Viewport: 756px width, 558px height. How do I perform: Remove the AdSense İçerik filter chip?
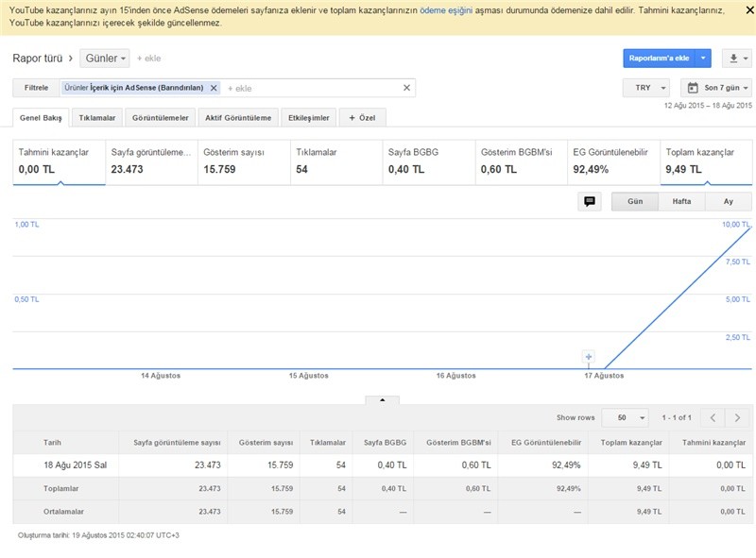click(214, 88)
